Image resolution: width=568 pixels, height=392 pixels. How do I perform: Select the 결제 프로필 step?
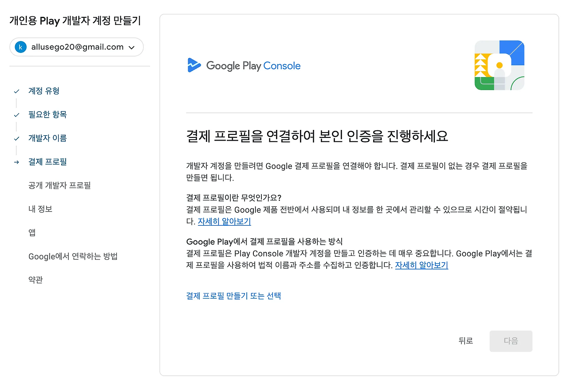47,162
